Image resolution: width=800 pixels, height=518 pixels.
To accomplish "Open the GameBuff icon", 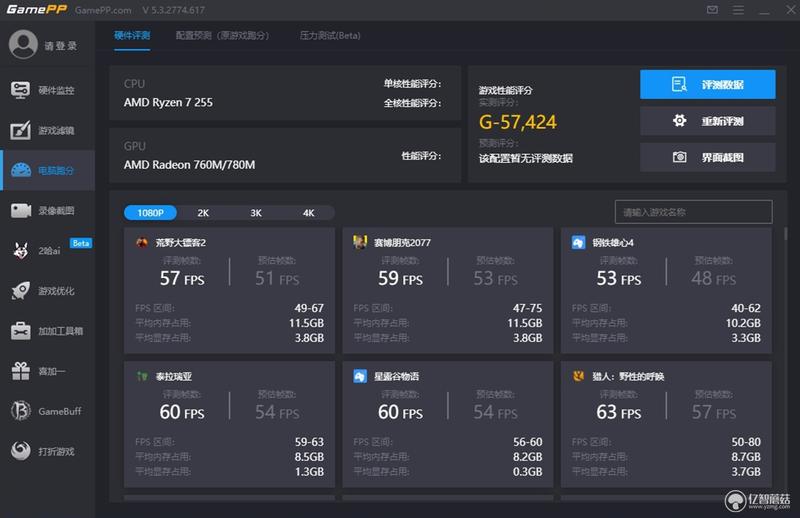I will pyautogui.click(x=20, y=411).
